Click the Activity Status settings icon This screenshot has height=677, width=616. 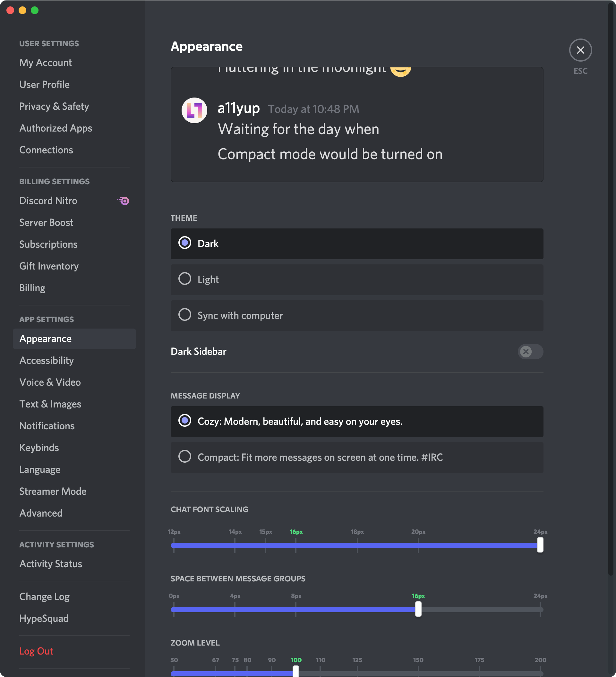click(x=51, y=564)
